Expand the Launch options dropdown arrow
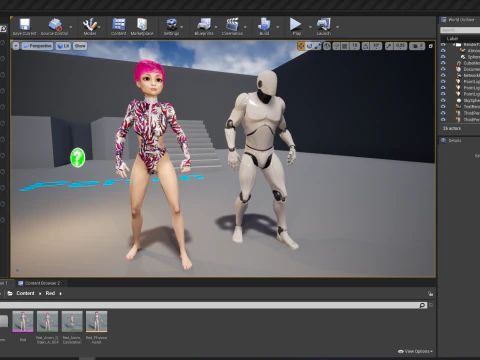Viewport: 480px width, 360px height. click(x=337, y=27)
